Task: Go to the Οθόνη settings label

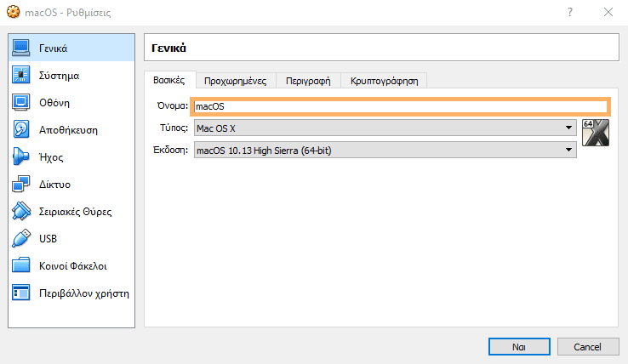Action: [x=54, y=103]
